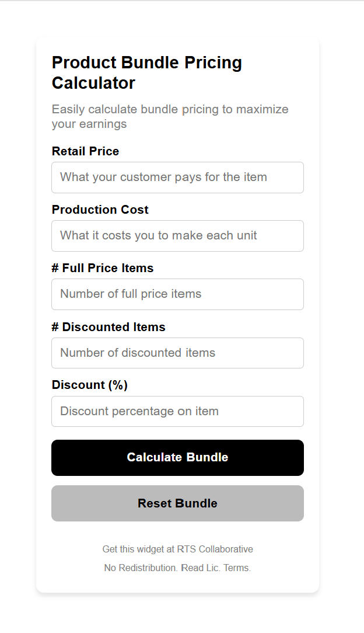Click the 'your earnings' subtitle line
The width and height of the screenshot is (364, 633).
coord(89,124)
